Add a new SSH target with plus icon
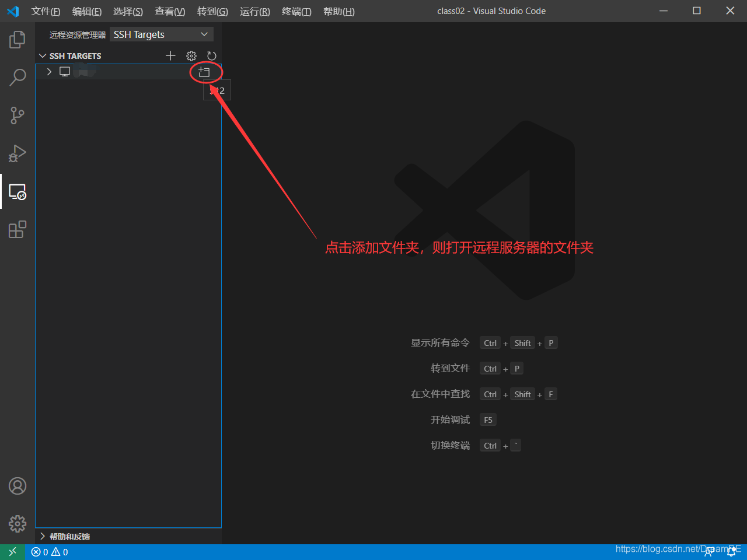Image resolution: width=747 pixels, height=560 pixels. coord(170,56)
